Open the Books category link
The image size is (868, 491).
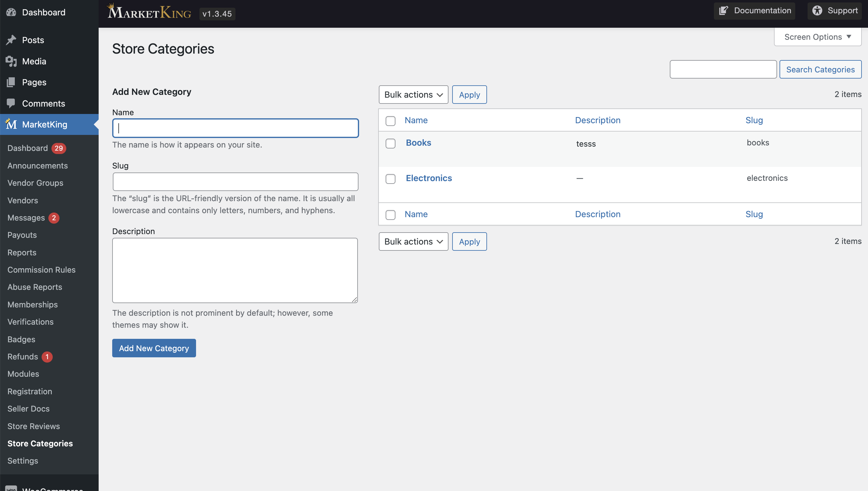pyautogui.click(x=418, y=143)
